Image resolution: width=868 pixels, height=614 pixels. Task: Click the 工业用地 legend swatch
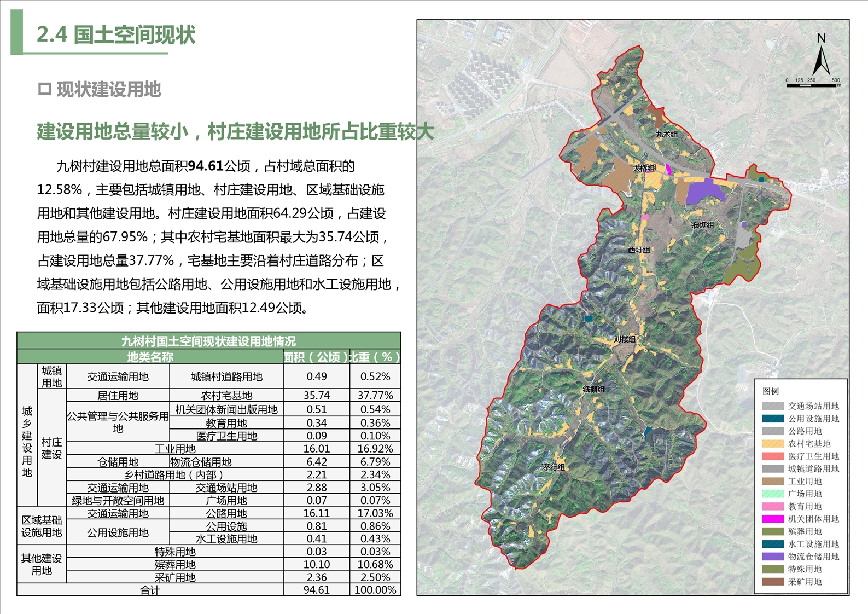(x=773, y=482)
